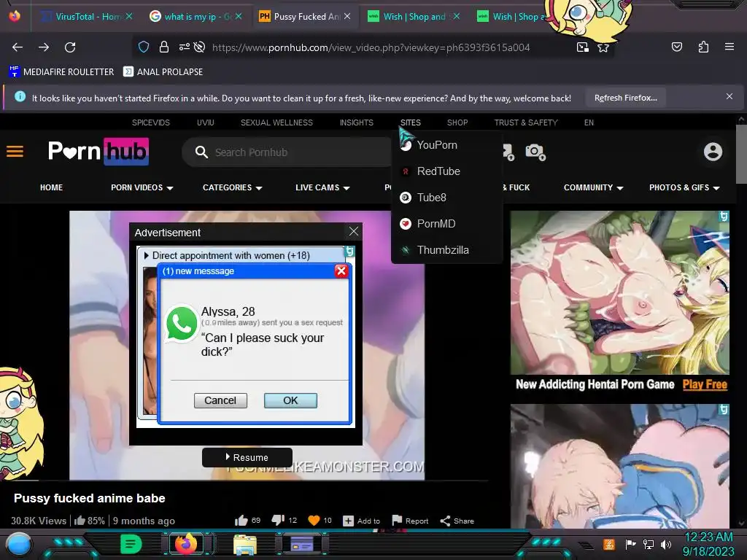747x560 pixels.
Task: Open the SHOP top link
Action: pyautogui.click(x=457, y=122)
